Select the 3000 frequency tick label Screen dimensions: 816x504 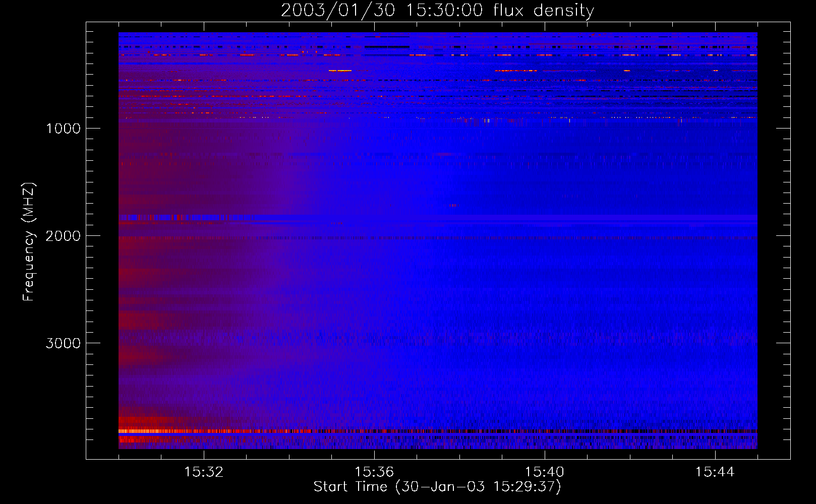63,343
